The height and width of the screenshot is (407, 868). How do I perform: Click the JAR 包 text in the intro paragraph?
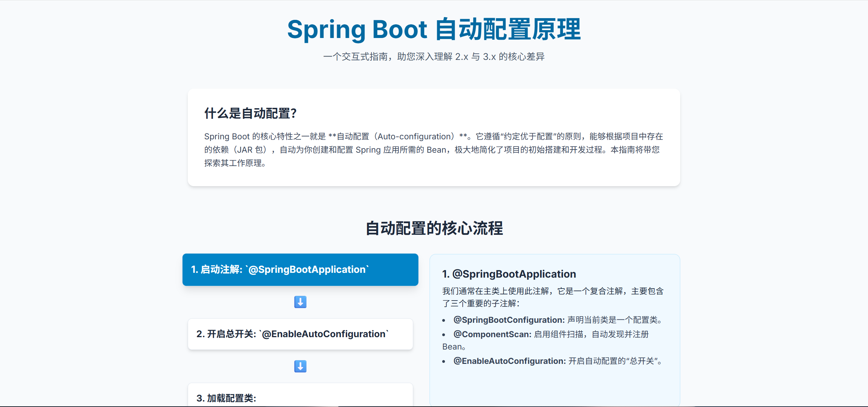(250, 150)
